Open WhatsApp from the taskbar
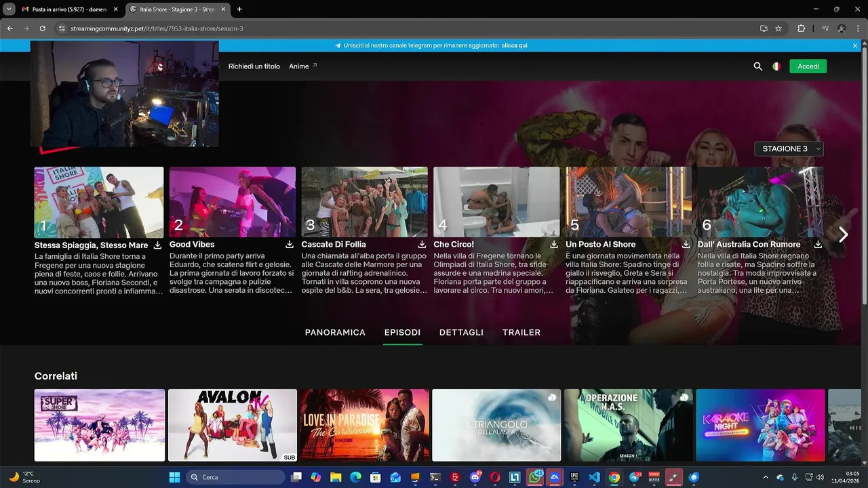 pos(535,477)
